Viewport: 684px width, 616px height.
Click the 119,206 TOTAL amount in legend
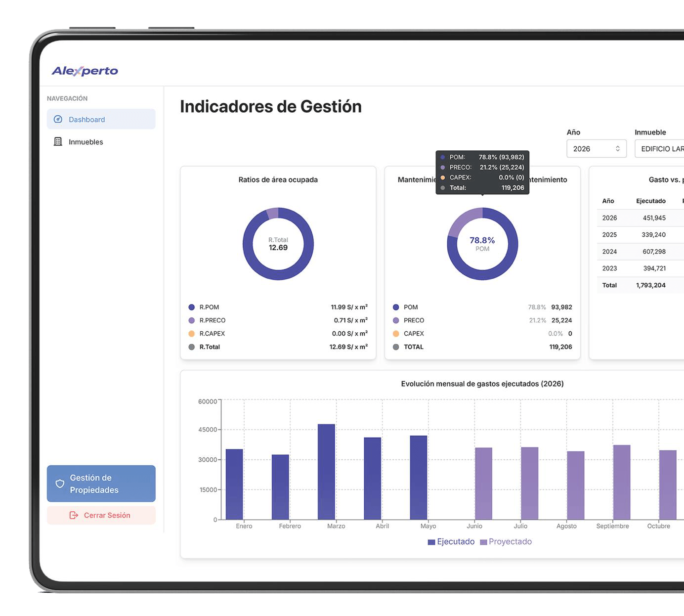pyautogui.click(x=561, y=347)
